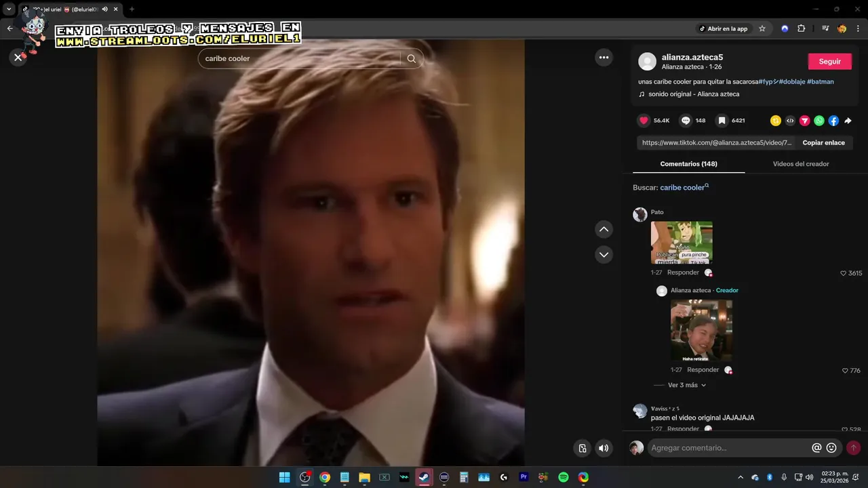Open Pato's profile avatar

click(x=640, y=215)
